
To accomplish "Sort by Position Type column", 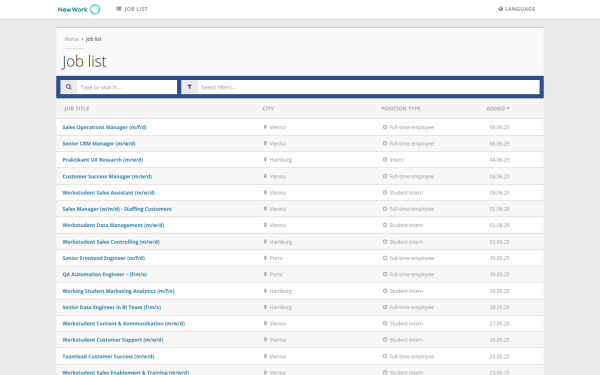I will coord(401,109).
